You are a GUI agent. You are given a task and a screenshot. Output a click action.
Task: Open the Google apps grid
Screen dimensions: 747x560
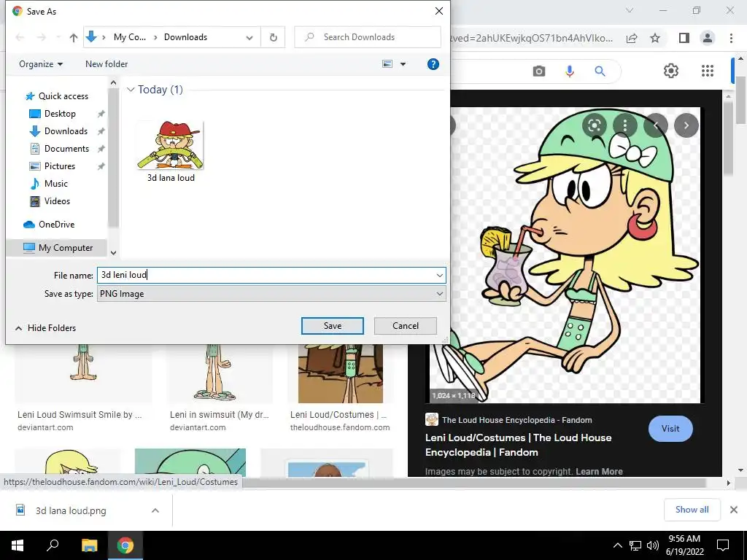[x=708, y=71]
